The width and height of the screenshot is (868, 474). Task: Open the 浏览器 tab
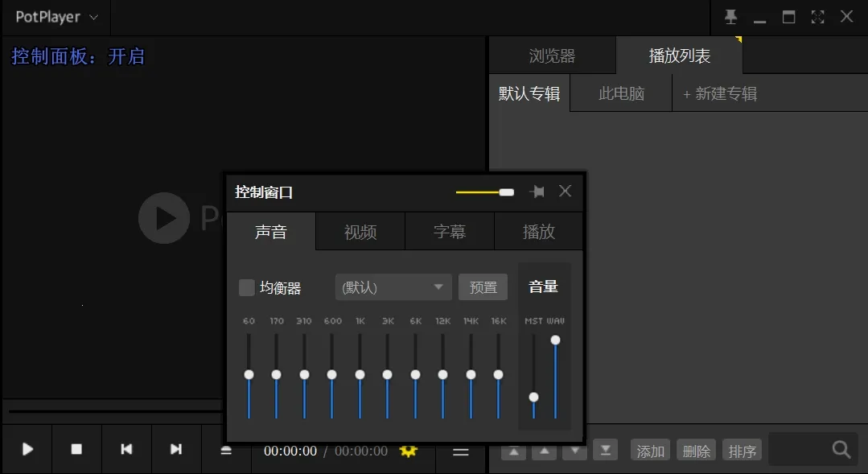[x=552, y=56]
